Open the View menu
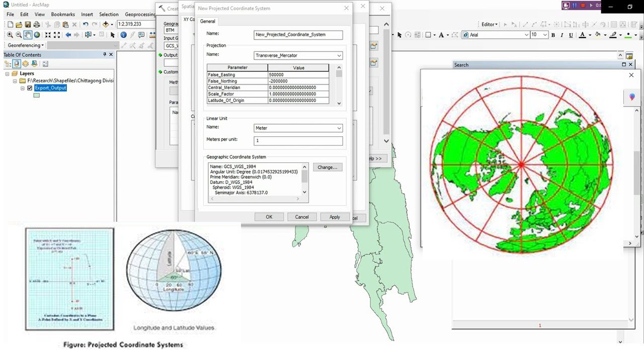644x362 pixels. (x=40, y=15)
